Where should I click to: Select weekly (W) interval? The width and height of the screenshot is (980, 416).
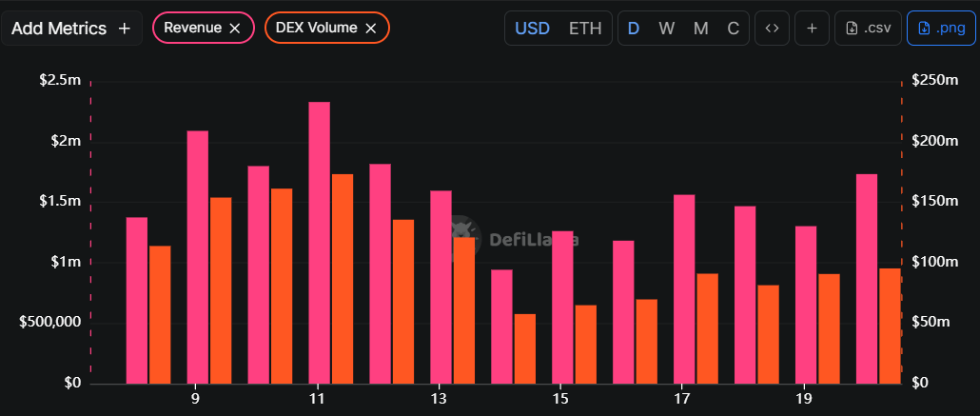click(667, 29)
